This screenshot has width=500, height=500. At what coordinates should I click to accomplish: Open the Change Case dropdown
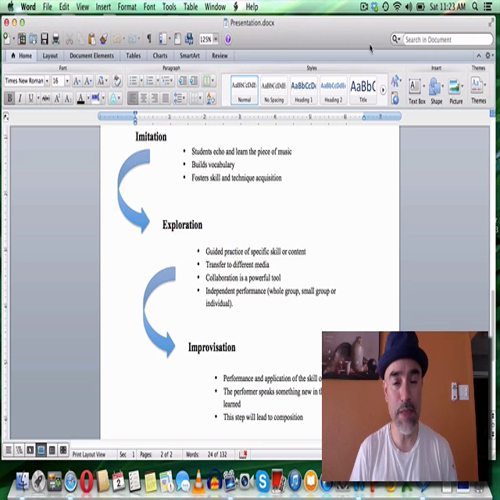[x=102, y=81]
